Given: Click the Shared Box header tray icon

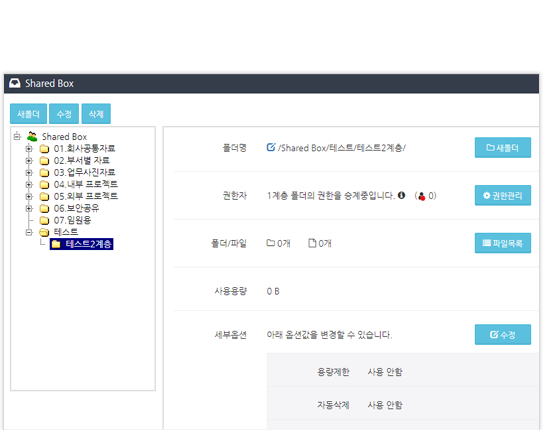Looking at the screenshot, I should (x=15, y=83).
